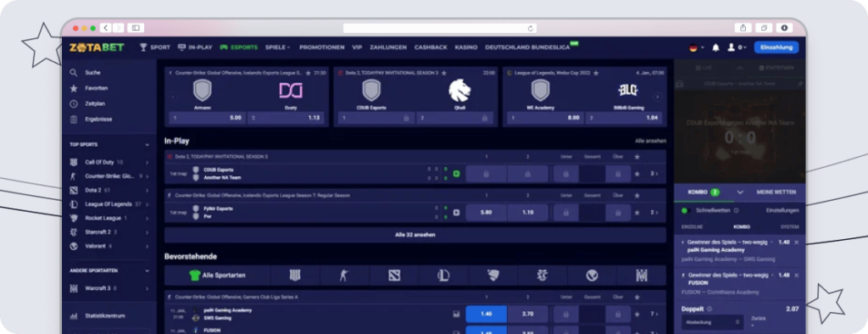
Task: Click Alle 32 ansehen button
Action: click(415, 235)
